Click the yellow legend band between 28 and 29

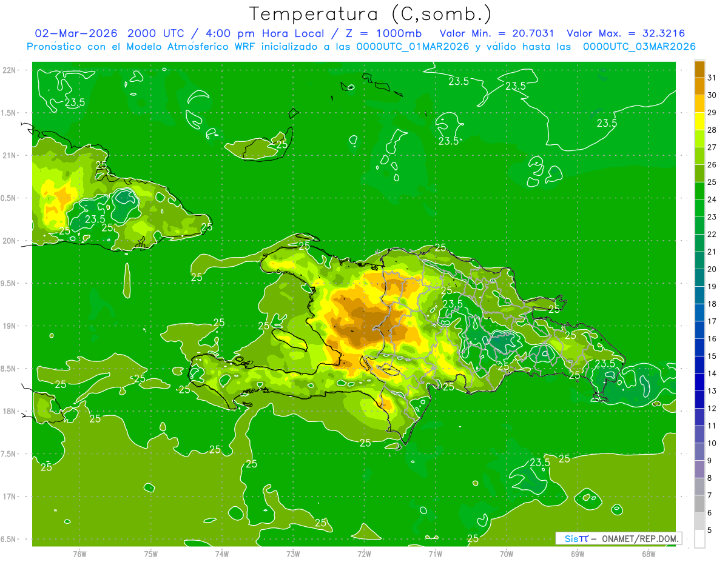click(699, 121)
